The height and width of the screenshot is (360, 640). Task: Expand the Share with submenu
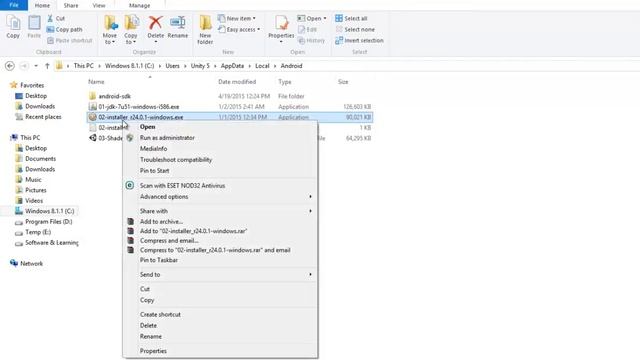tap(220, 211)
